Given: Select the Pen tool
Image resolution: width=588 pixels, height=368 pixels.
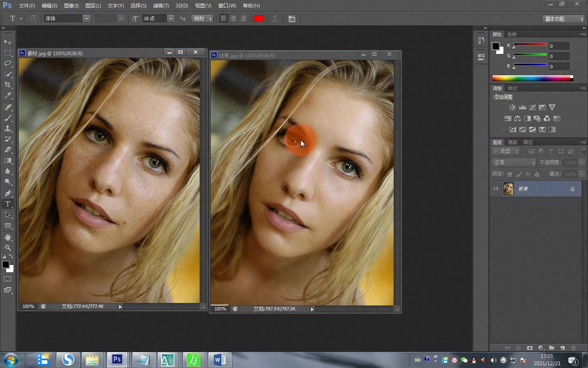Looking at the screenshot, I should (8, 193).
